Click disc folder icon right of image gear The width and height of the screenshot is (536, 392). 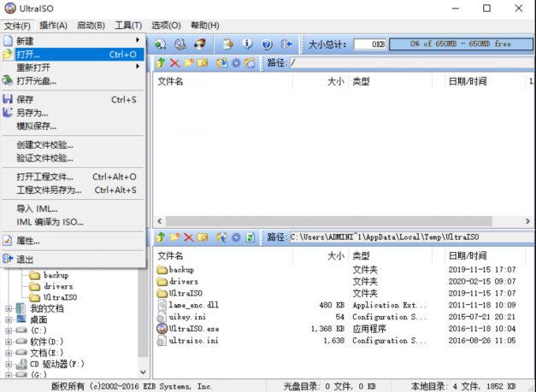tap(250, 63)
